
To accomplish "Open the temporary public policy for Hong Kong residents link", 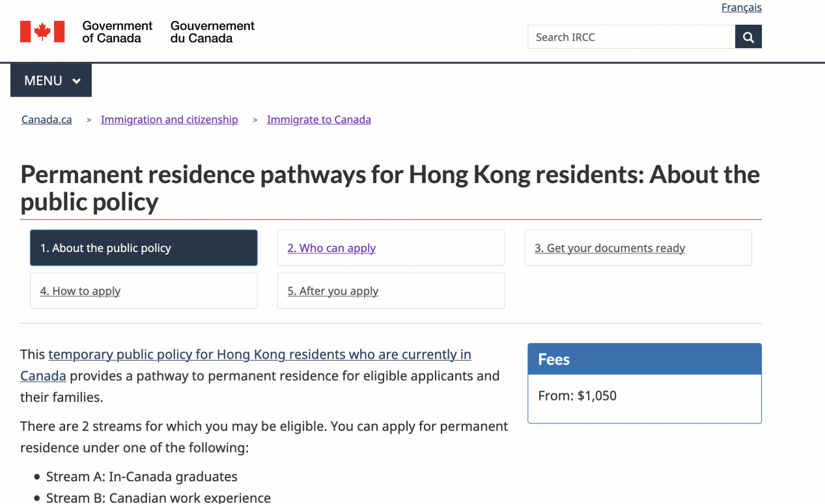I will 259,355.
